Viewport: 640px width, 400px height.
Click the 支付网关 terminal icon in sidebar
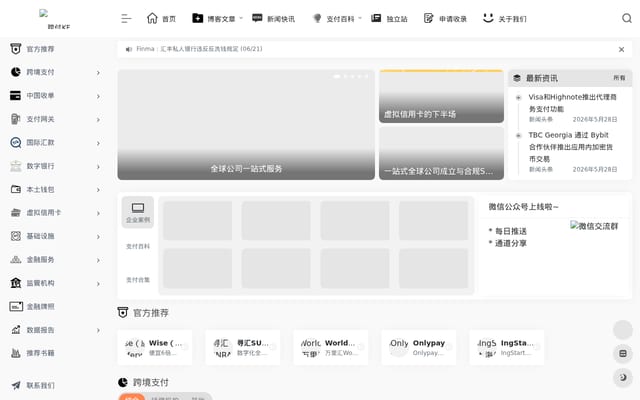click(16, 119)
